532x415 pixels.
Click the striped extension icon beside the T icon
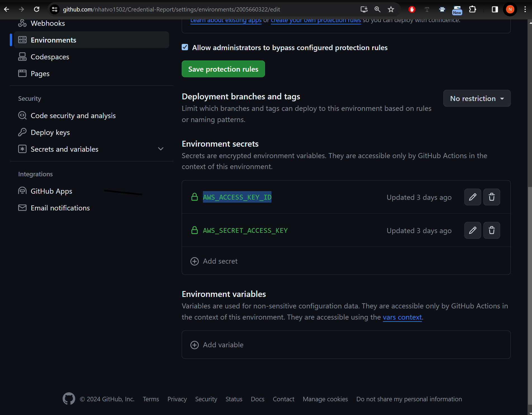(x=442, y=9)
